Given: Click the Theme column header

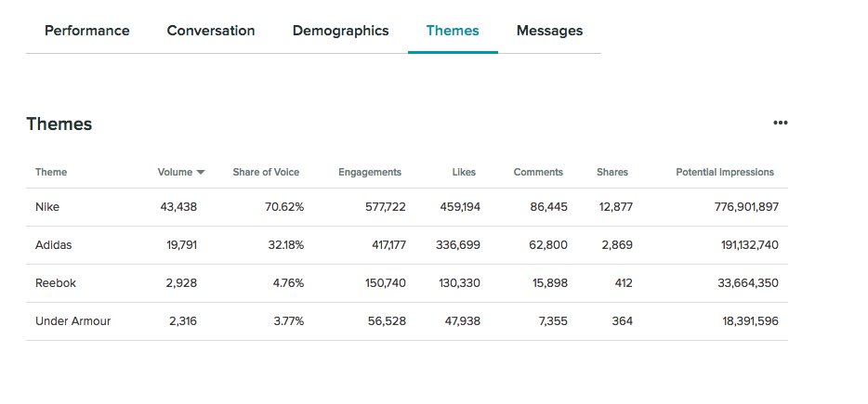Looking at the screenshot, I should [51, 173].
